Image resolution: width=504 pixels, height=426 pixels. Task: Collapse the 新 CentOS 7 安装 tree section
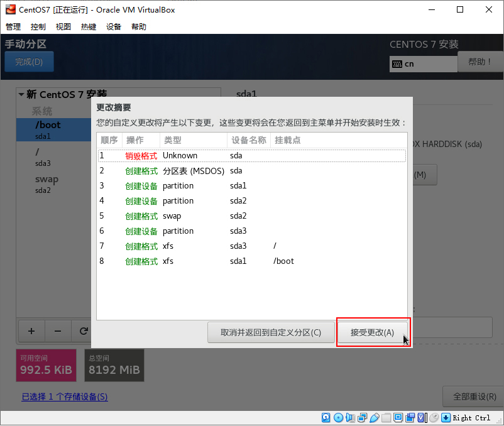point(23,94)
